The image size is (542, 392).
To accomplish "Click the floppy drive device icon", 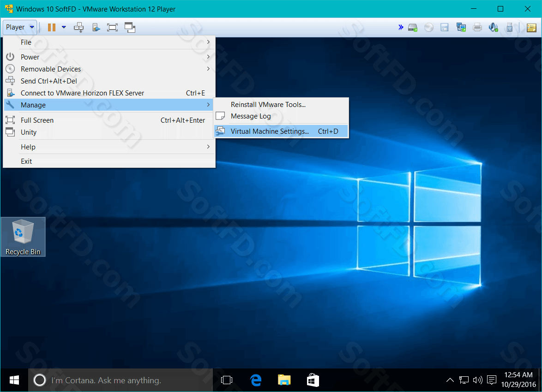I will click(445, 28).
